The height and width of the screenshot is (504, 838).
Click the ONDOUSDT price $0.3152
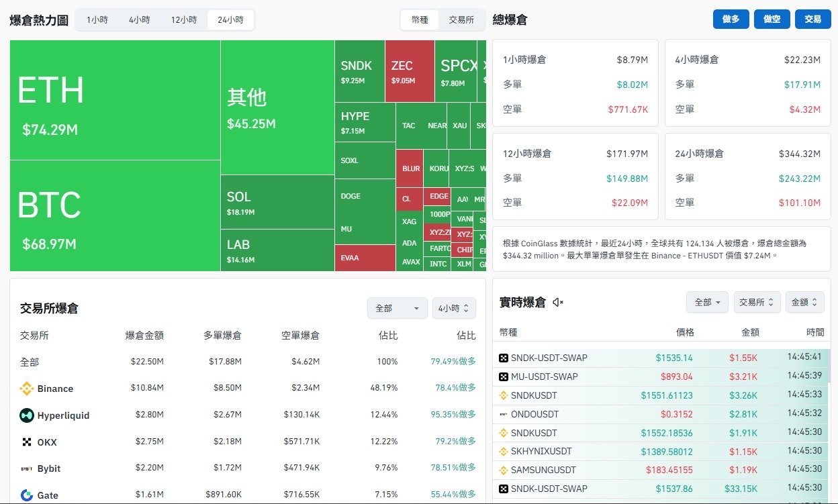[677, 414]
